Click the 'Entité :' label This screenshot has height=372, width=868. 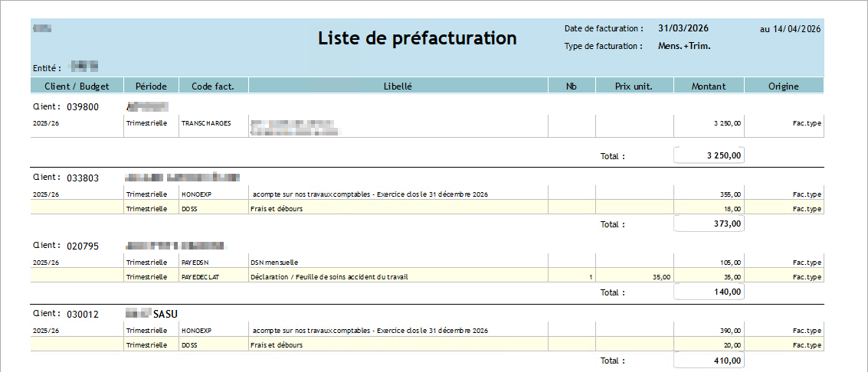[x=46, y=68]
